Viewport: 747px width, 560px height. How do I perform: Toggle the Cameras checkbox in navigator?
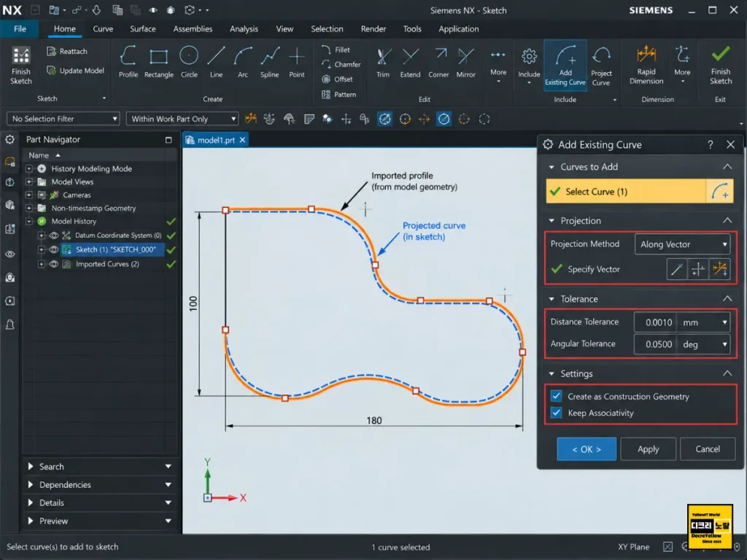click(x=42, y=195)
